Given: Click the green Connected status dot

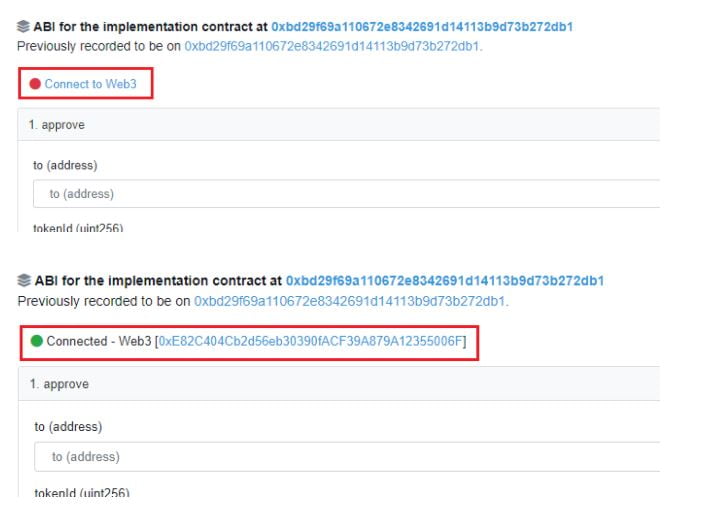Looking at the screenshot, I should (x=37, y=341).
